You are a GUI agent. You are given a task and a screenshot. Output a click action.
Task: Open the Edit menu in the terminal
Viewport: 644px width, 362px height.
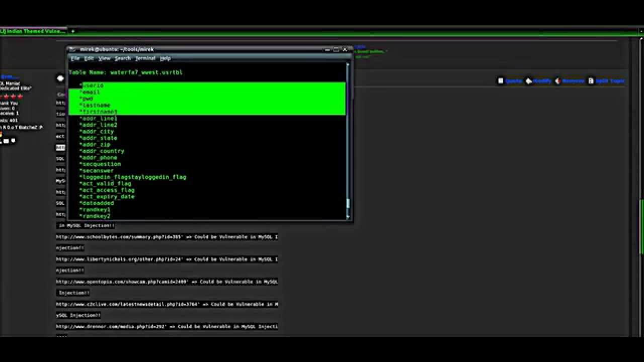[x=89, y=59]
